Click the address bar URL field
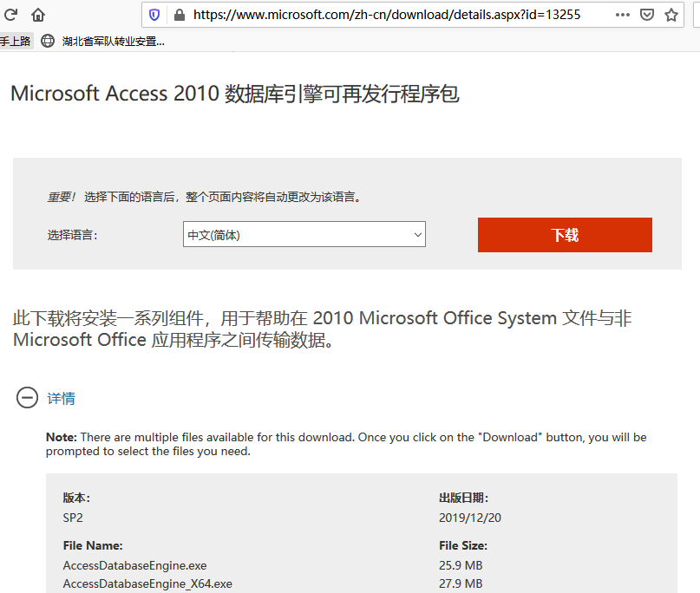 [386, 15]
